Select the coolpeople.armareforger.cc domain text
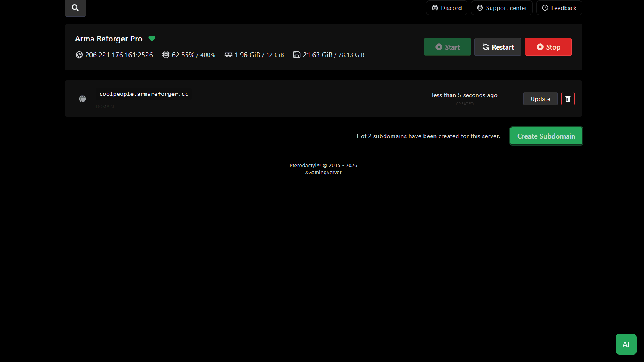This screenshot has width=644, height=362. [144, 94]
